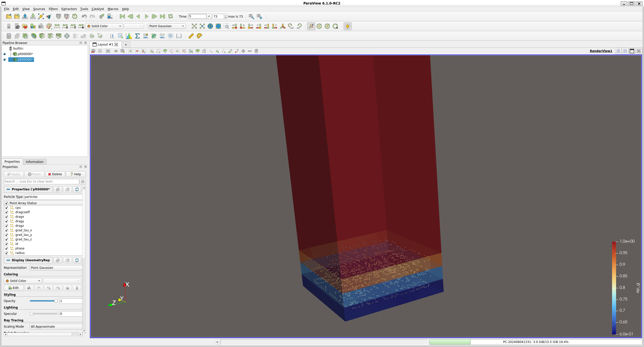This screenshot has height=347, width=644.
Task: Click the properties search field
Action: (x=41, y=182)
